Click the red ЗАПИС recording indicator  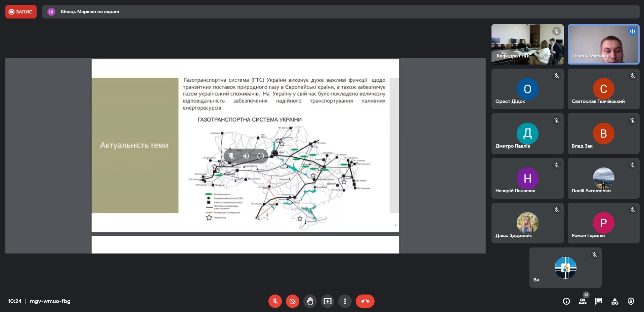click(21, 12)
